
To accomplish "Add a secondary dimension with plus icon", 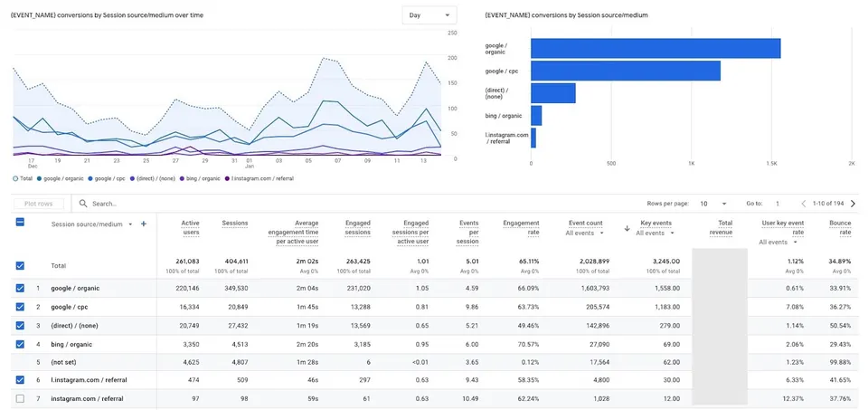I will coord(144,224).
